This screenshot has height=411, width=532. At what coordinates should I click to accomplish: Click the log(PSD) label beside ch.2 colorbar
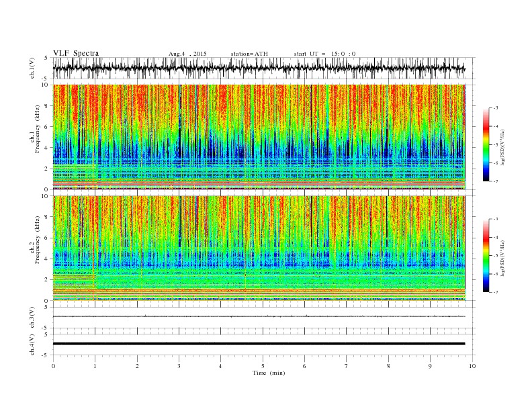coord(502,258)
